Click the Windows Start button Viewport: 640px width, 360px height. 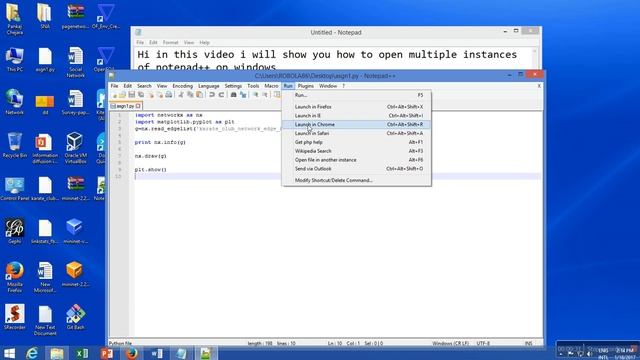[9, 353]
